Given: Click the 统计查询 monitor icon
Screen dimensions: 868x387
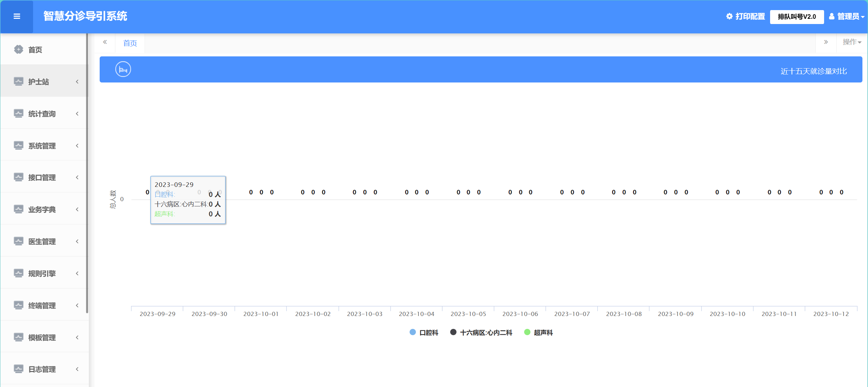Looking at the screenshot, I should (18, 113).
